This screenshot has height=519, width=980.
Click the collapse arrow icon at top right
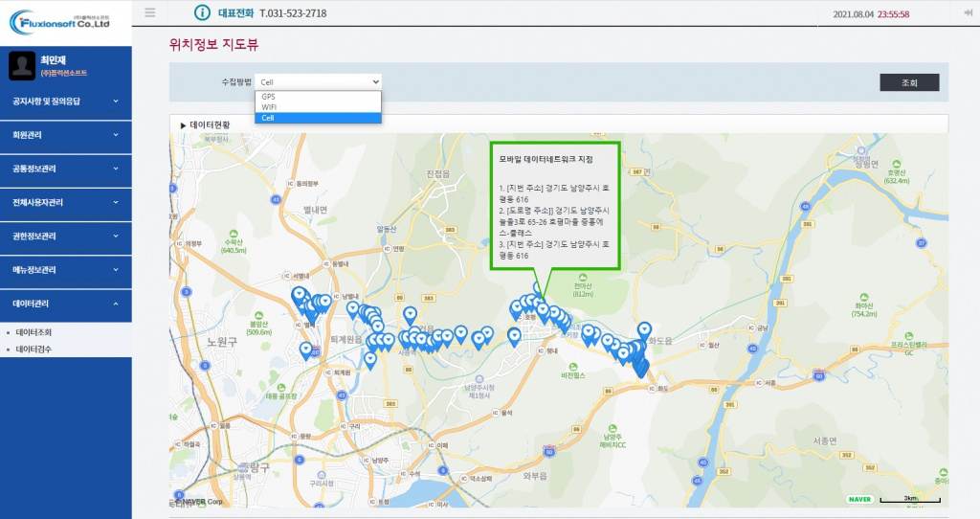click(x=968, y=12)
